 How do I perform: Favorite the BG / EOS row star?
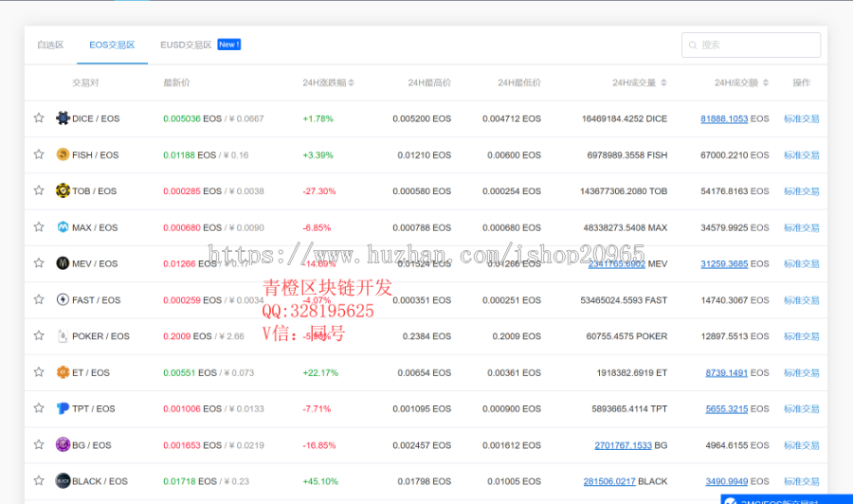pos(39,444)
